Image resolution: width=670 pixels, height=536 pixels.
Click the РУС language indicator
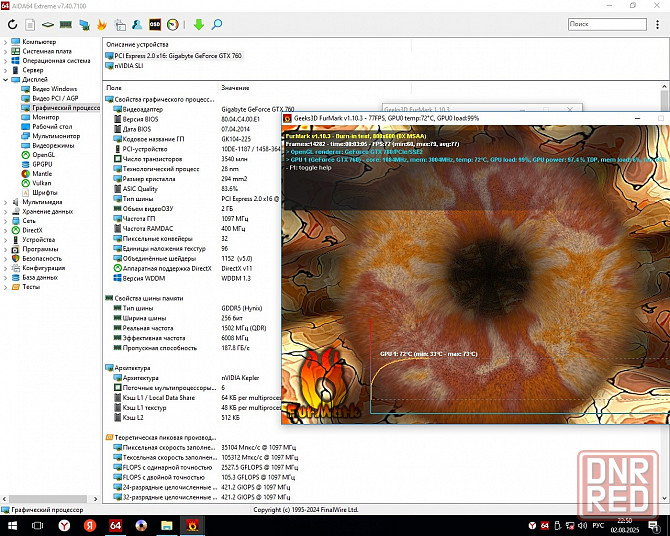coord(598,525)
